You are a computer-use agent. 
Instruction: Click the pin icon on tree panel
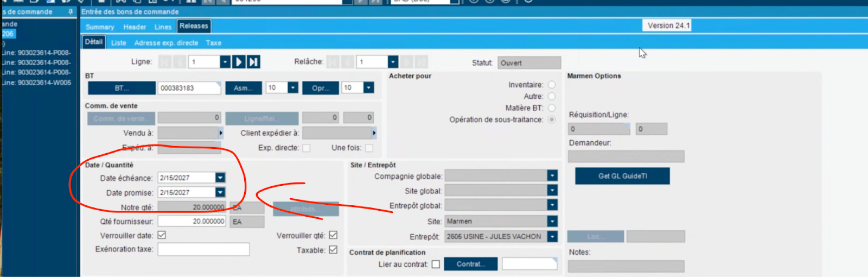pyautogui.click(x=71, y=12)
